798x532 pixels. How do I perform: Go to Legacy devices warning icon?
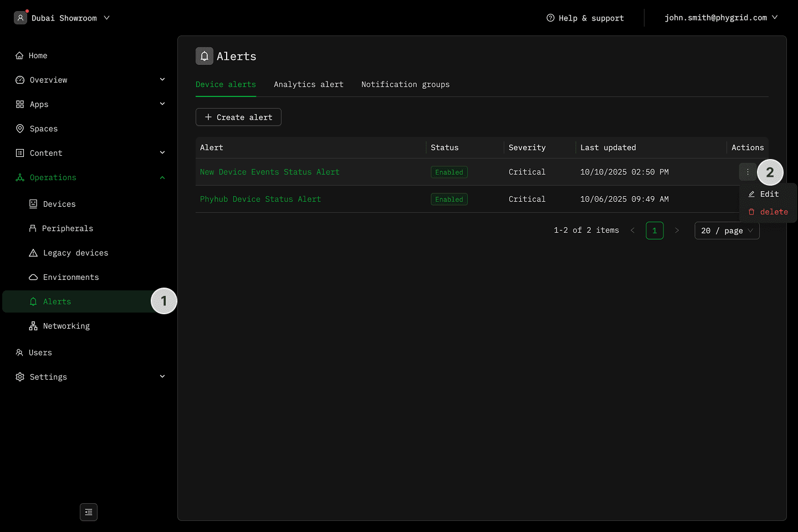click(x=33, y=253)
